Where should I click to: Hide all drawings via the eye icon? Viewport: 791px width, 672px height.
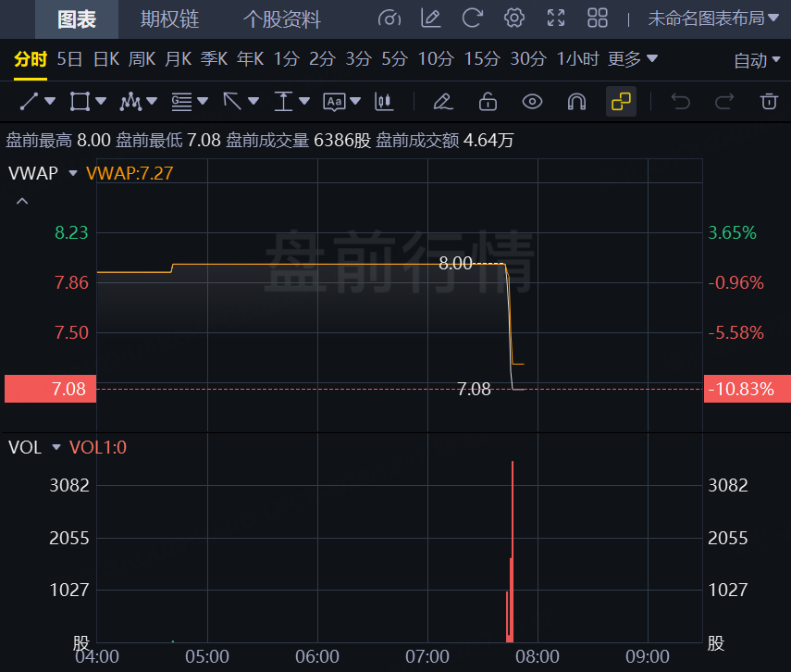coord(532,102)
